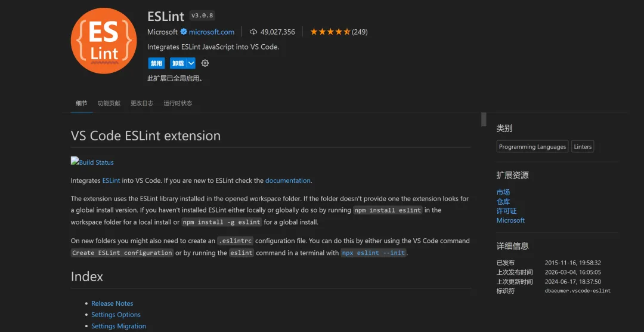Click the Create ESLint configuration code snippet
644x332 pixels.
coord(122,253)
